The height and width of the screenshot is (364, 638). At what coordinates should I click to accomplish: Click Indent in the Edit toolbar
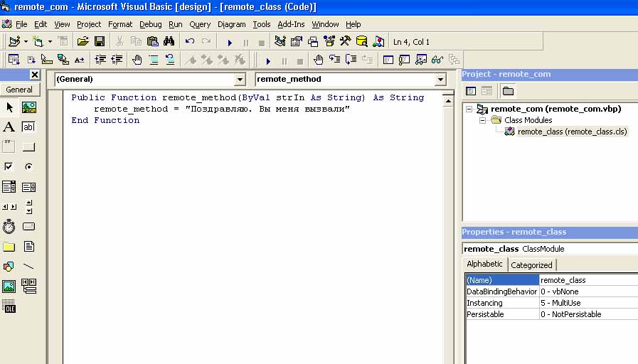pos(100,60)
